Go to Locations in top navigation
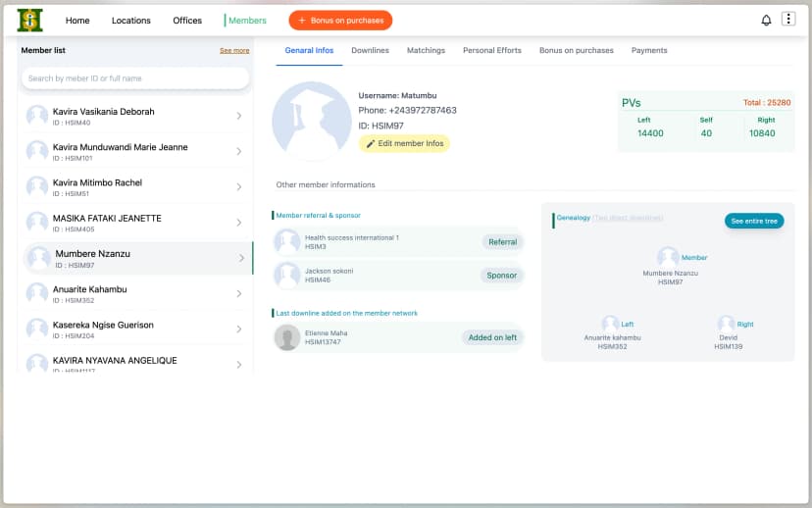The width and height of the screenshot is (812, 508). 131,21
